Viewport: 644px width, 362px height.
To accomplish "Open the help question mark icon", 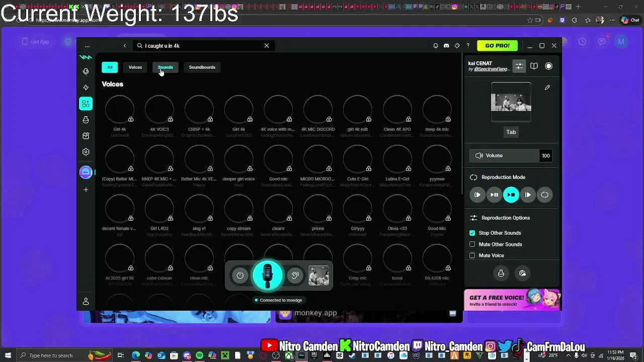I will [x=468, y=46].
